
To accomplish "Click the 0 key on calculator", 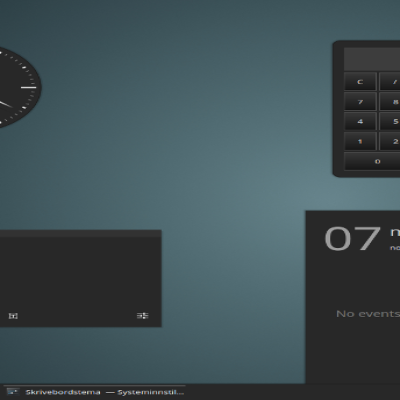I will (x=372, y=161).
